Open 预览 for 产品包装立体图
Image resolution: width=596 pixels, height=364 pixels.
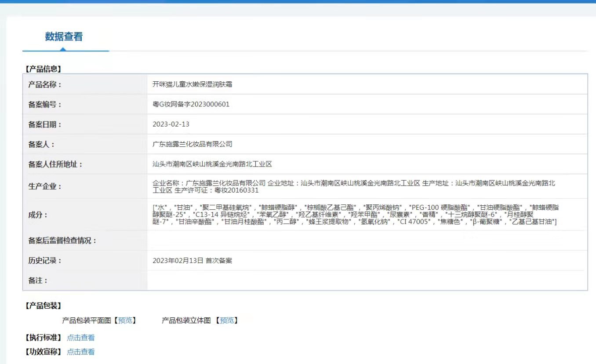coord(226,321)
